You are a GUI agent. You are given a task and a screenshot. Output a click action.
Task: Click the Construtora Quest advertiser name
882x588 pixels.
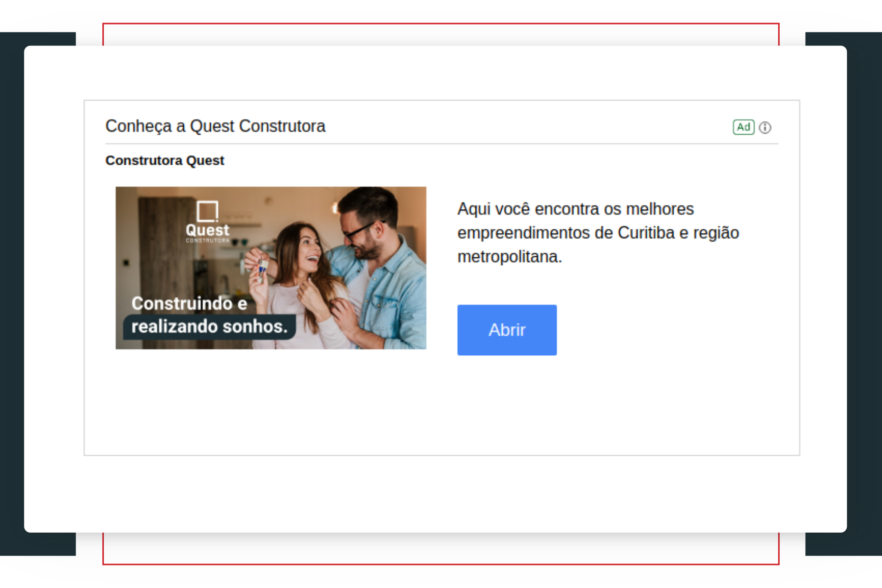[165, 161]
